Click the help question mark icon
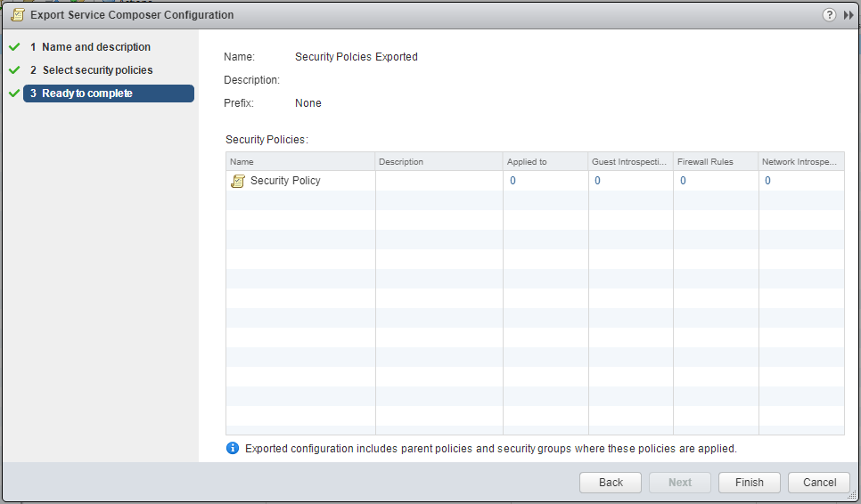This screenshot has width=861, height=504. click(829, 15)
